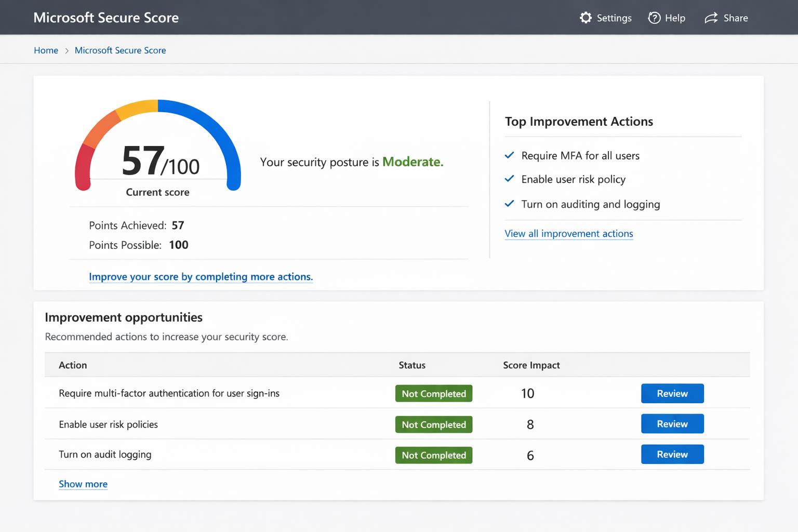Open the Help panel

coord(667,18)
